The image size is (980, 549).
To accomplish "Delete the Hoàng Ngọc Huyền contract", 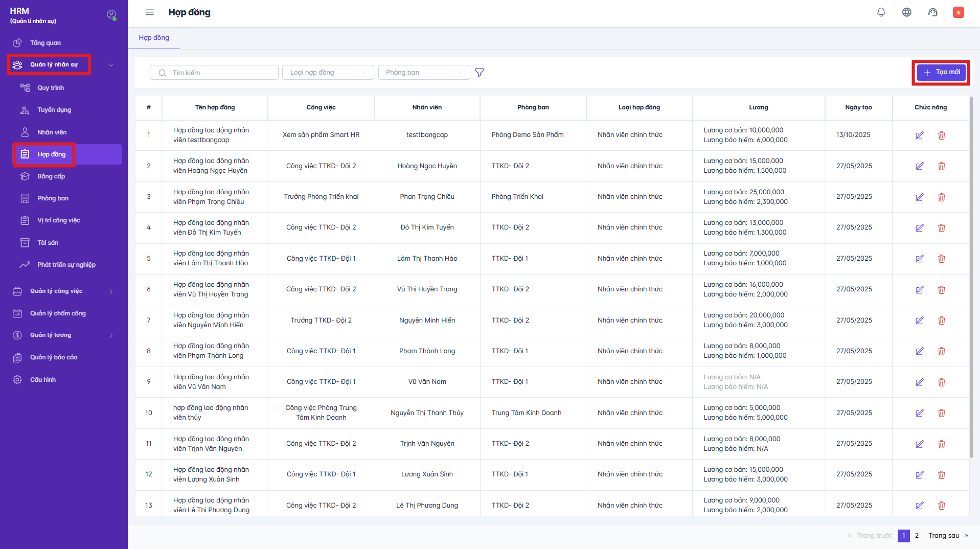I will coord(941,166).
